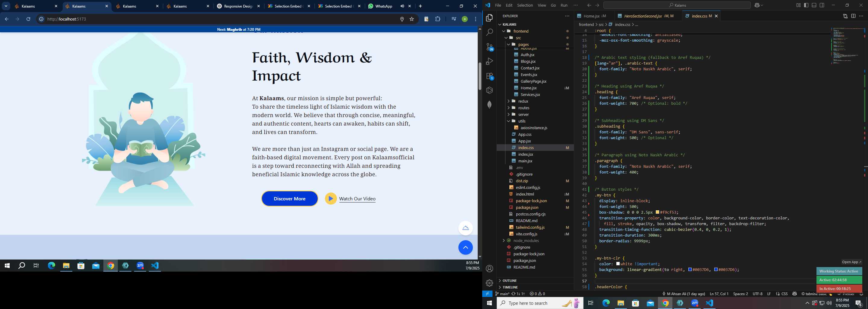Open the Search view in VS Code activity bar
The image size is (868, 309).
point(489,32)
